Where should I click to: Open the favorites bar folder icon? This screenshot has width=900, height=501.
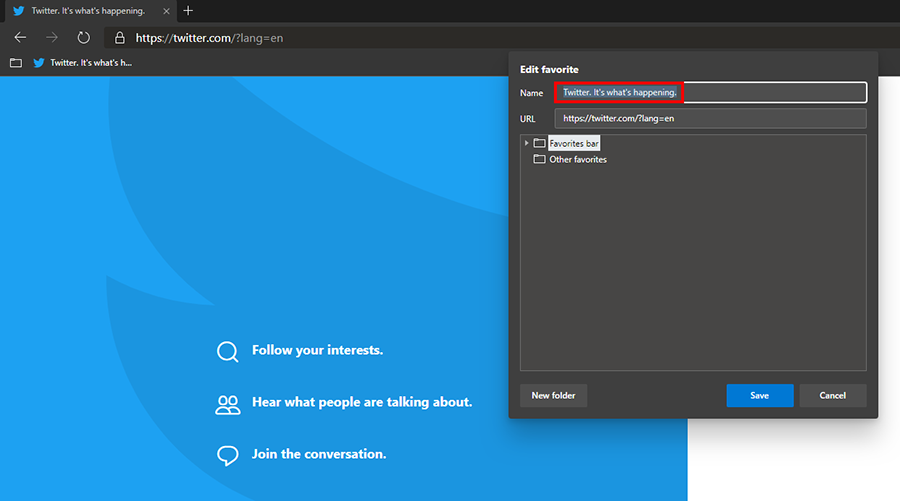click(16, 63)
